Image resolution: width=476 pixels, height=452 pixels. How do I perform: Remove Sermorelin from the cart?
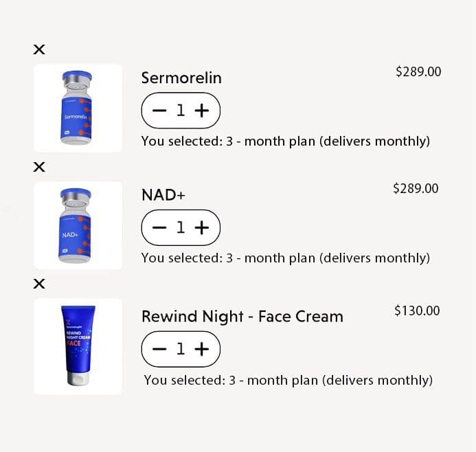pyautogui.click(x=40, y=49)
